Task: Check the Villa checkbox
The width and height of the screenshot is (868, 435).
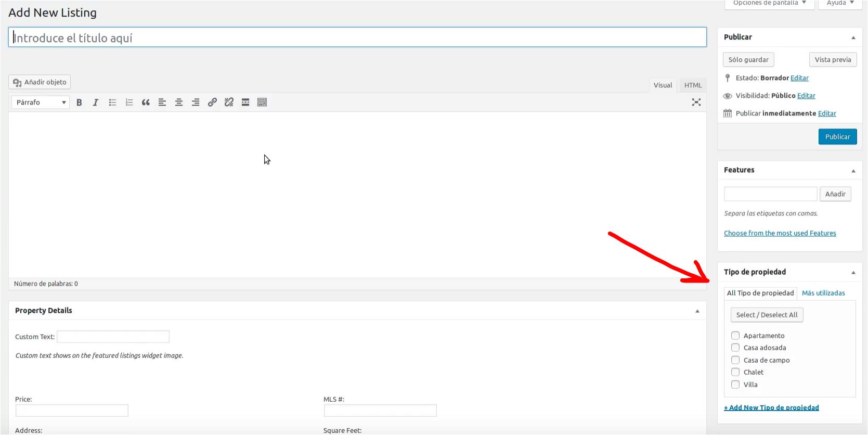Action: [x=735, y=385]
